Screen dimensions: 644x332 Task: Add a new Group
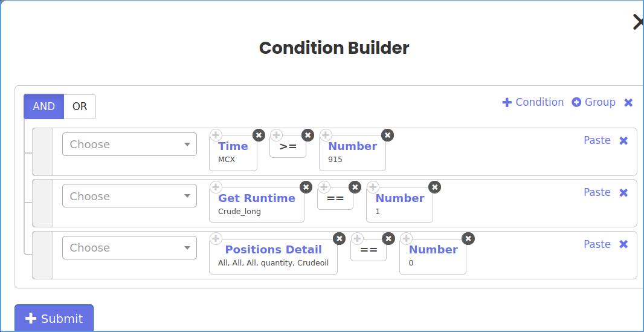593,102
